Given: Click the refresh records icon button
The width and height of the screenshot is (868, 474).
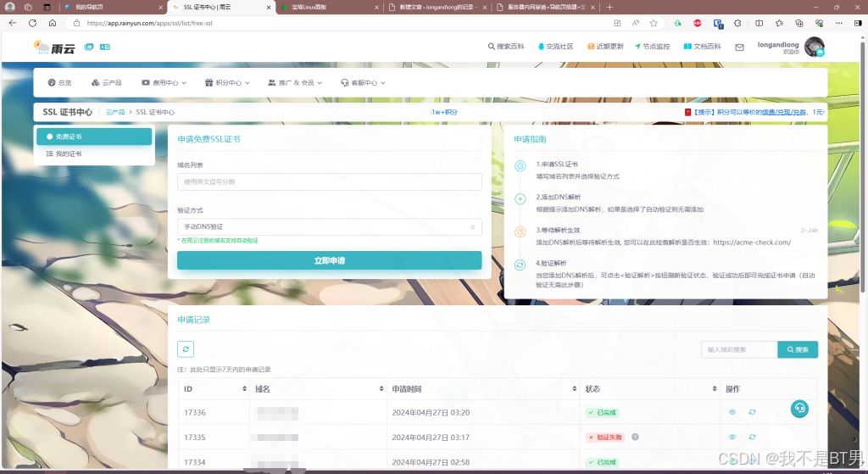Looking at the screenshot, I should pyautogui.click(x=186, y=349).
